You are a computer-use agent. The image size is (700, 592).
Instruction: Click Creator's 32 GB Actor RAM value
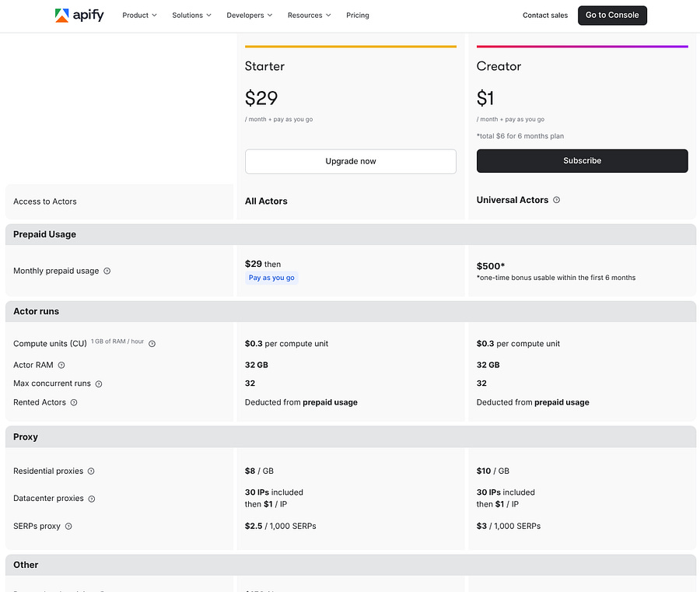pyautogui.click(x=488, y=365)
